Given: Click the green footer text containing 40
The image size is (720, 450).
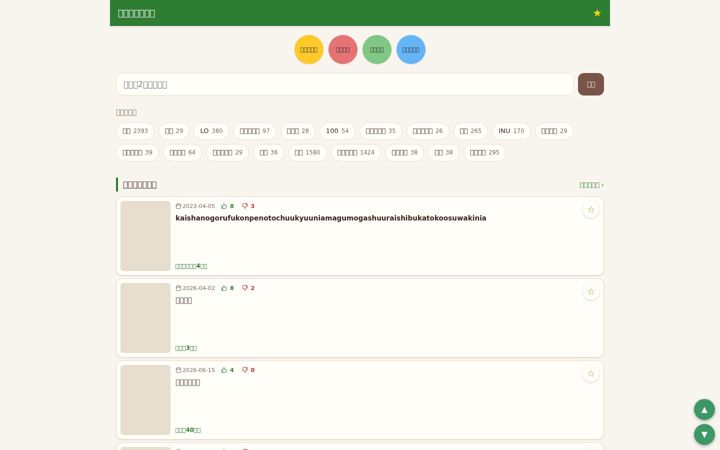Looking at the screenshot, I should pos(188,430).
